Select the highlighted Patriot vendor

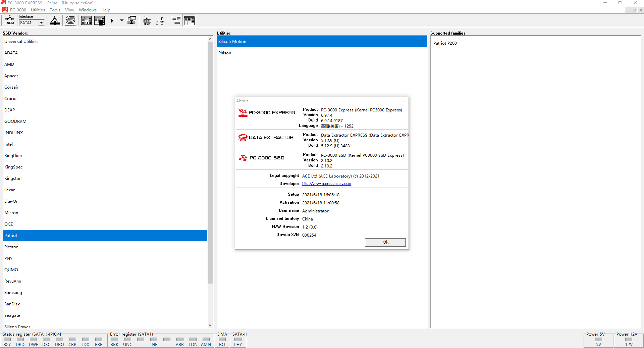105,236
